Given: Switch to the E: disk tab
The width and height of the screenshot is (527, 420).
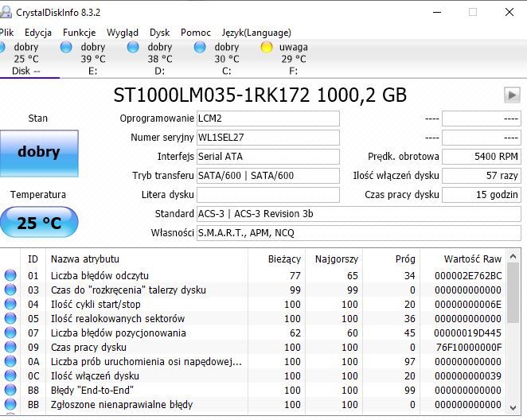Looking at the screenshot, I should 93,59.
